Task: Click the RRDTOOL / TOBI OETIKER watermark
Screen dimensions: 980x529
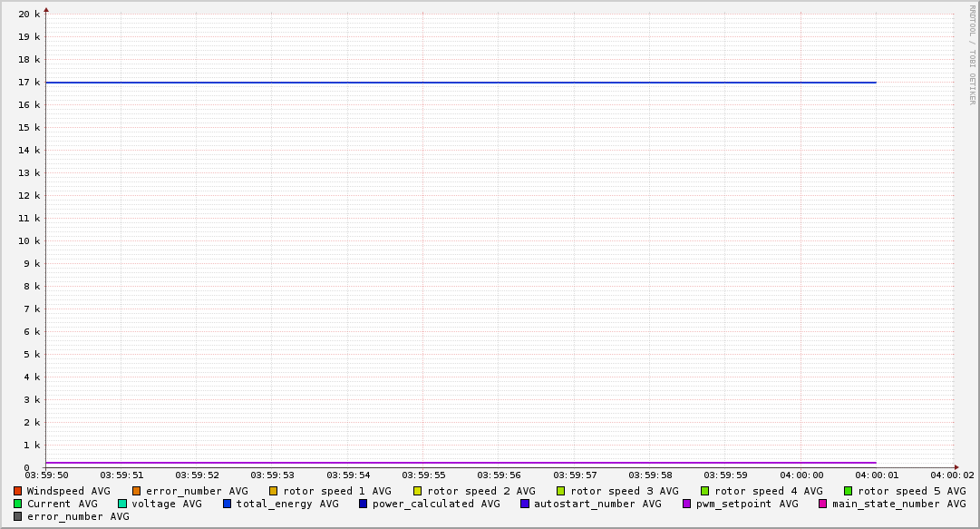Action: point(972,54)
